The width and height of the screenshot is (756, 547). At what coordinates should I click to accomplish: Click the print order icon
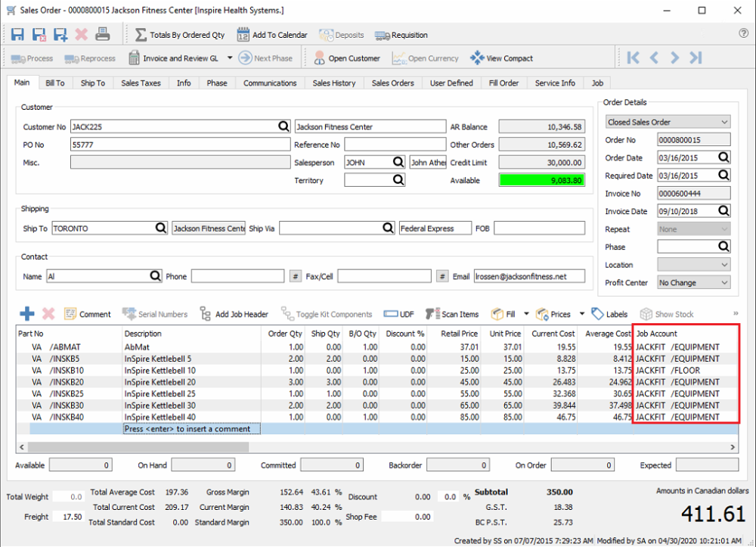point(103,35)
